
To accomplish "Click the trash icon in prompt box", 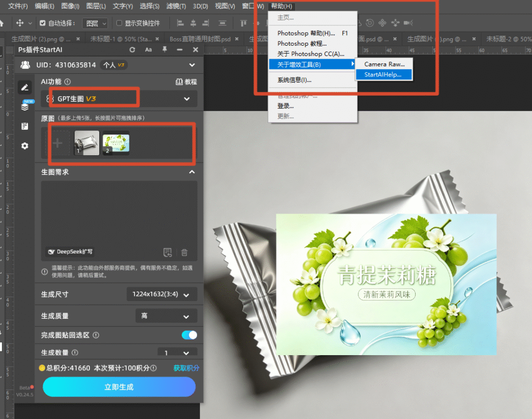I will [184, 252].
